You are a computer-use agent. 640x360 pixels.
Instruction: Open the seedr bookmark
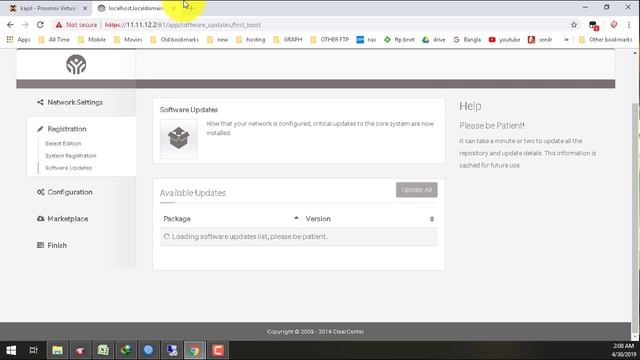point(540,40)
